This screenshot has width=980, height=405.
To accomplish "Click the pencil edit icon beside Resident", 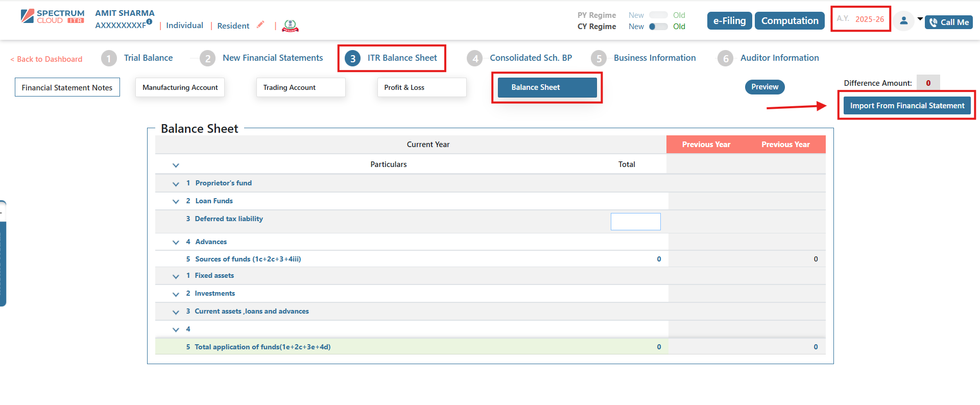I will tap(260, 25).
